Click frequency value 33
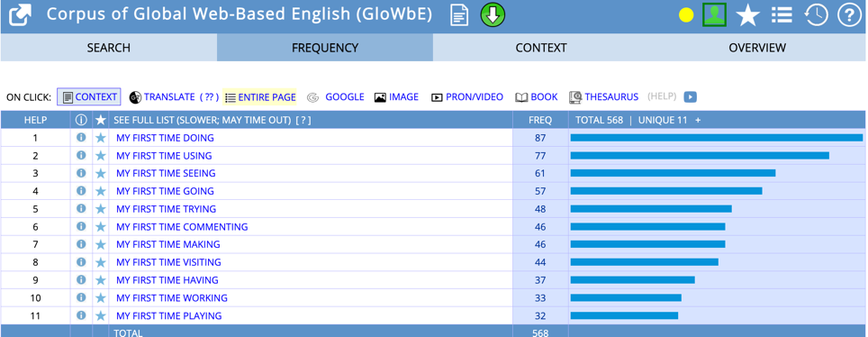Screen dimensions: 868x337 (x=540, y=297)
